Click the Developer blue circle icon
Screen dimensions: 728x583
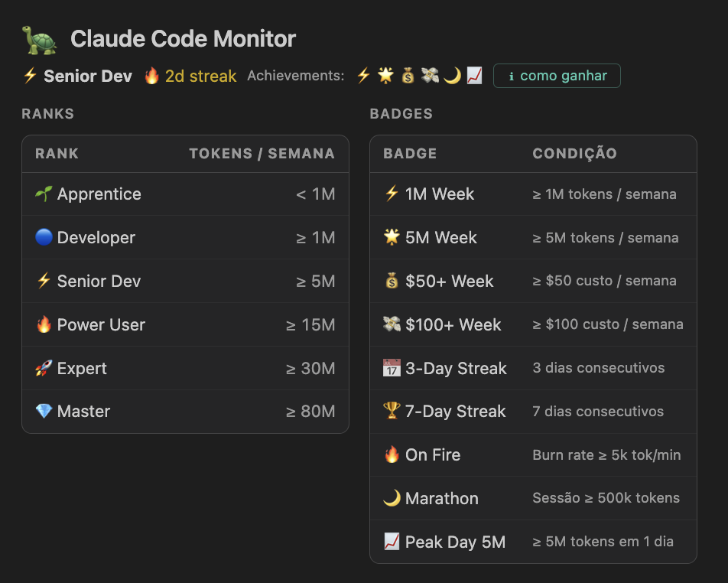click(x=44, y=237)
